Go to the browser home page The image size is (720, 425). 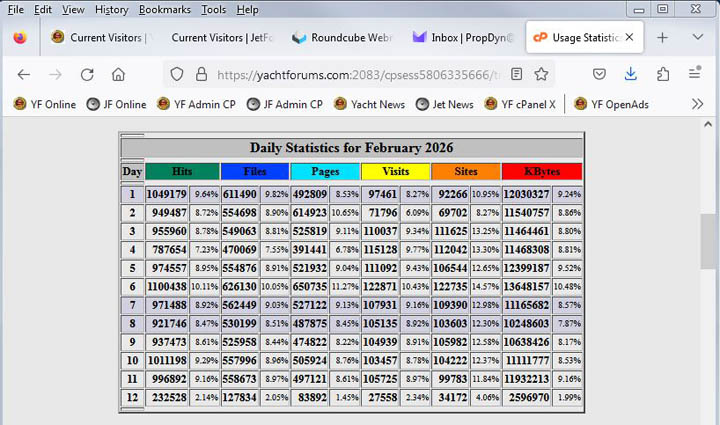point(118,74)
